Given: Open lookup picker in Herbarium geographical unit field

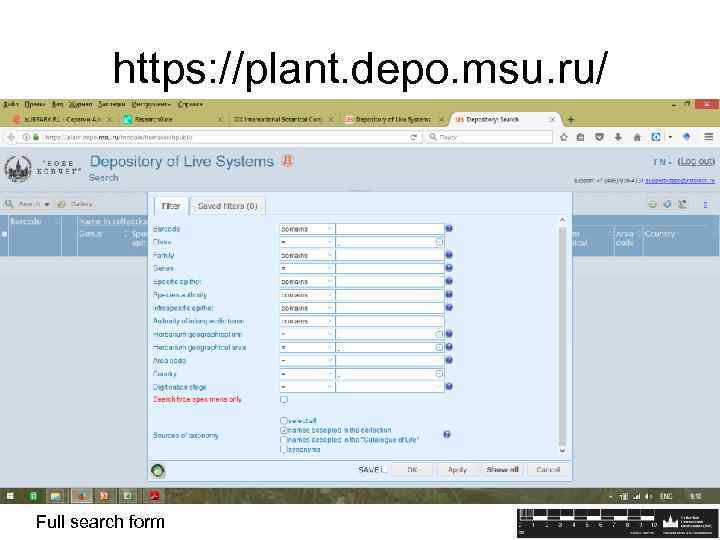Looking at the screenshot, I should point(439,334).
